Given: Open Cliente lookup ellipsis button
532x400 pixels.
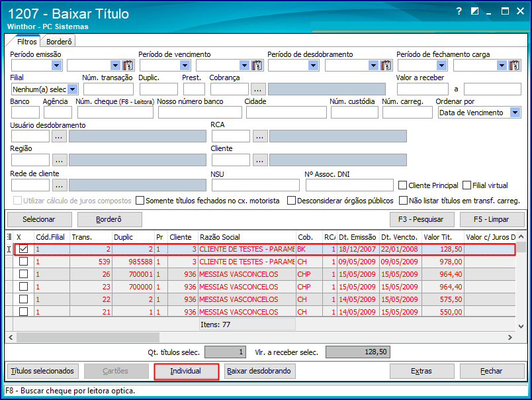Looking at the screenshot, I should (259, 160).
